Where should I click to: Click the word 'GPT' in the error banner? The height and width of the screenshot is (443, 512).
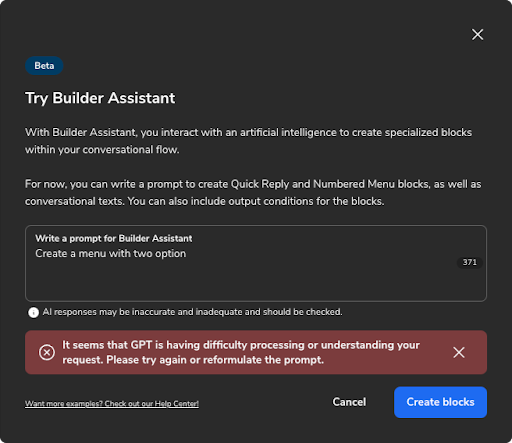(x=141, y=345)
